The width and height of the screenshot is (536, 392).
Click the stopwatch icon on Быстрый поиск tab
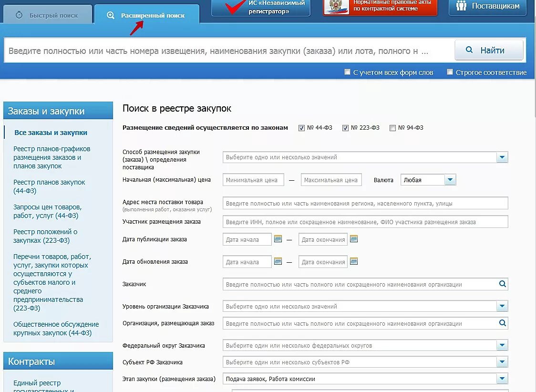click(19, 15)
